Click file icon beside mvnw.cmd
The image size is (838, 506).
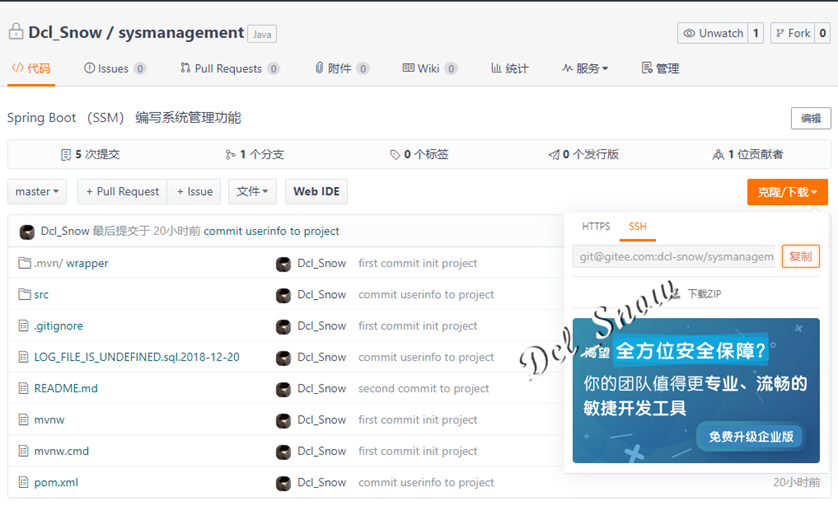(23, 450)
